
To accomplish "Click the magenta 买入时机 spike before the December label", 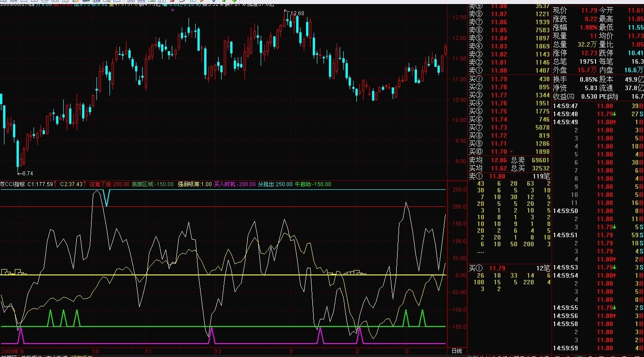I will (x=212, y=335).
